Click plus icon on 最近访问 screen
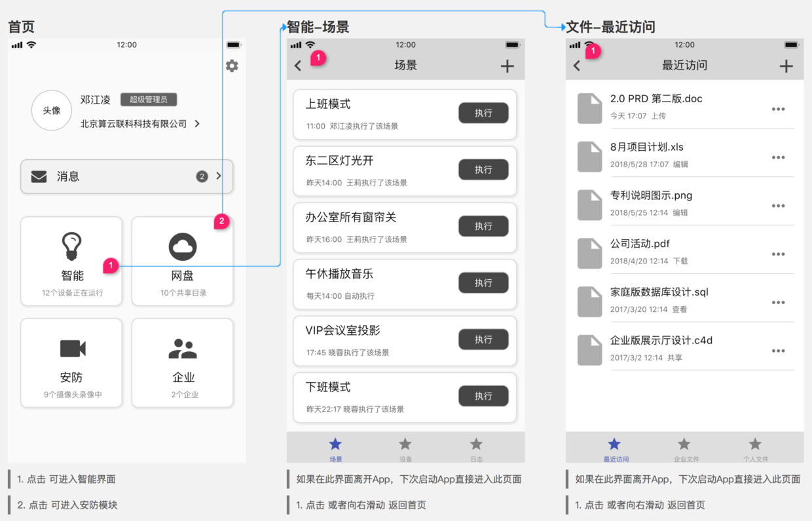This screenshot has height=521, width=812. click(x=786, y=66)
